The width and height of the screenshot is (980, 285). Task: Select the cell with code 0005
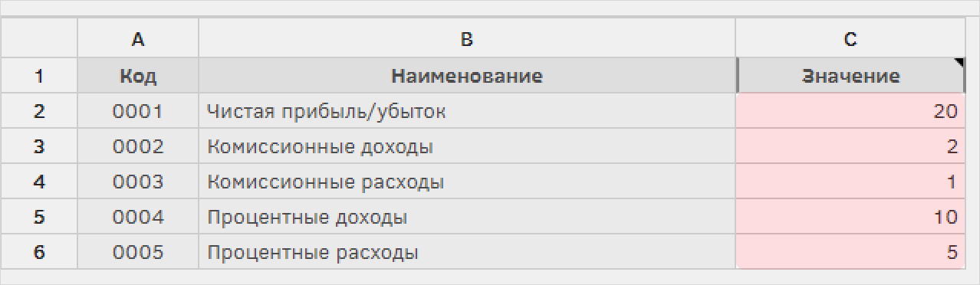coord(138,252)
